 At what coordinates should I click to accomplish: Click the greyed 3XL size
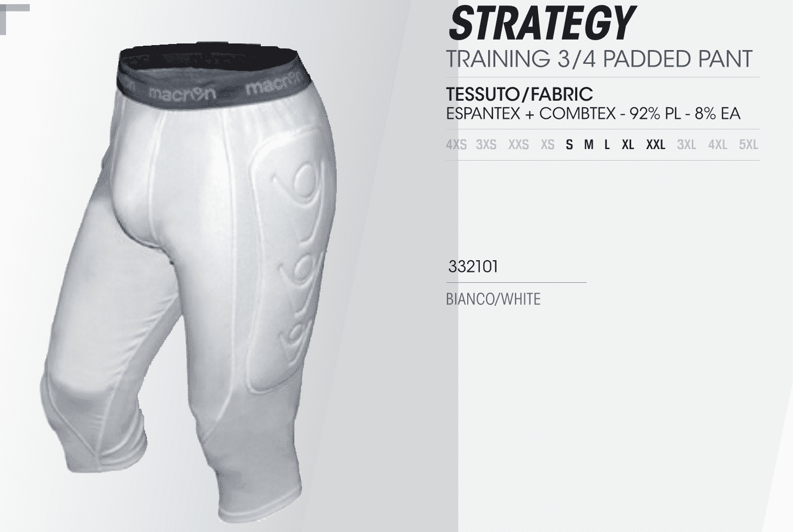click(686, 145)
